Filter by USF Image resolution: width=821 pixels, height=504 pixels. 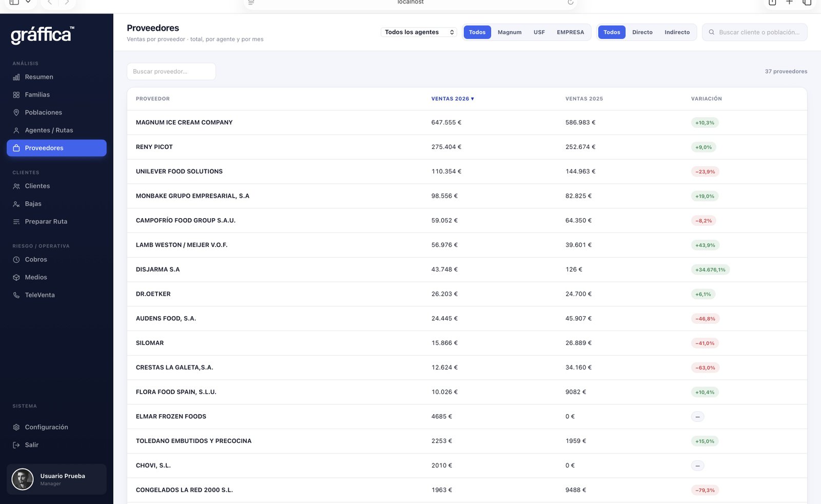[x=539, y=32]
